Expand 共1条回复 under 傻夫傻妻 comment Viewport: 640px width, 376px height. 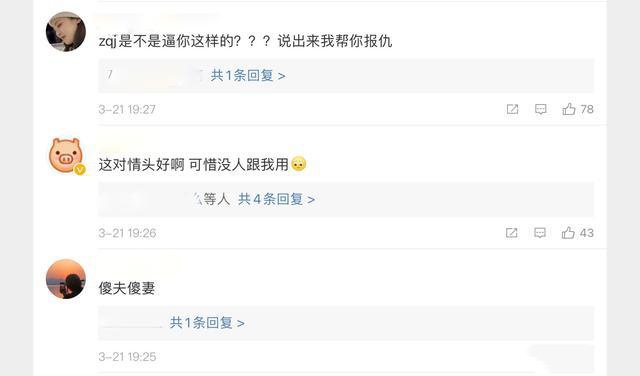point(207,323)
